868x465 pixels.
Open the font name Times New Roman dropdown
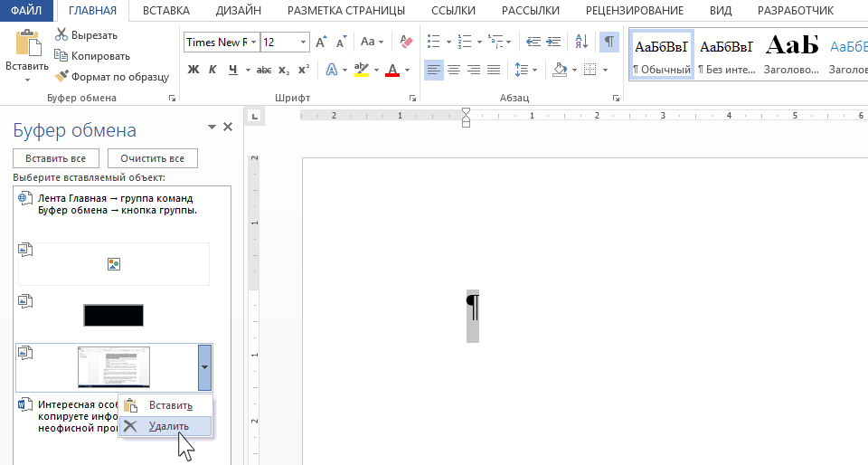tap(254, 43)
